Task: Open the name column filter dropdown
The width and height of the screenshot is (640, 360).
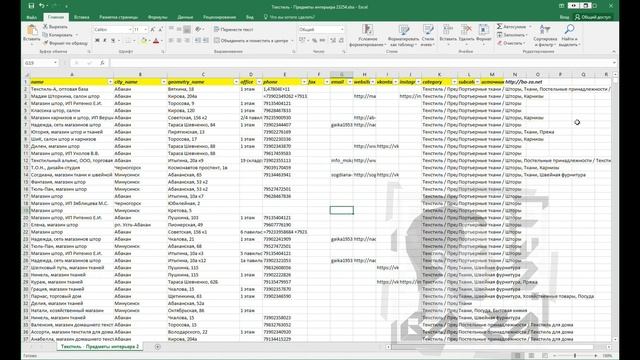Action: [110, 82]
